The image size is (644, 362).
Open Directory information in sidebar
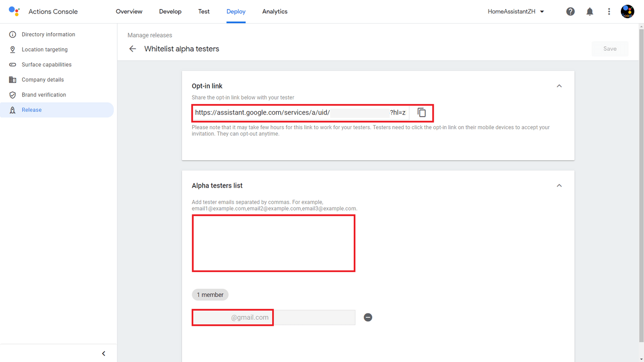(57, 35)
